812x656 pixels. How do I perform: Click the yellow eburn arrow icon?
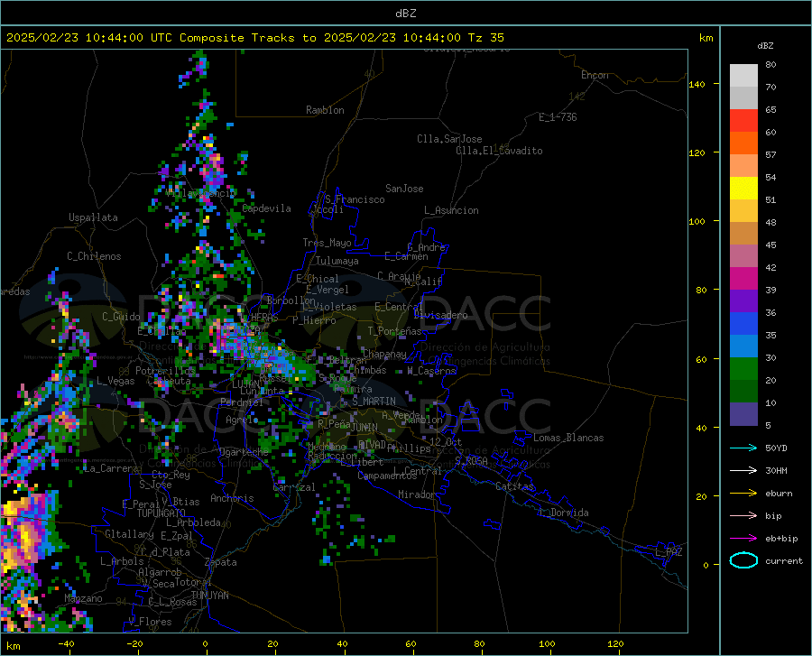743,493
